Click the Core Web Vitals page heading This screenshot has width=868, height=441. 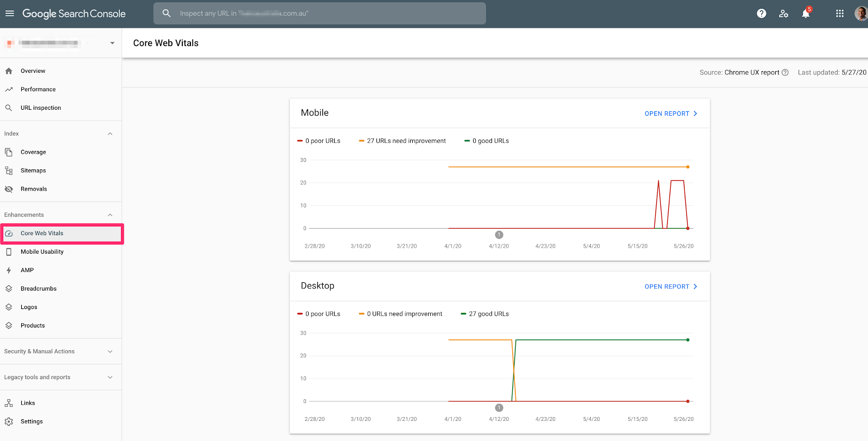click(x=166, y=43)
